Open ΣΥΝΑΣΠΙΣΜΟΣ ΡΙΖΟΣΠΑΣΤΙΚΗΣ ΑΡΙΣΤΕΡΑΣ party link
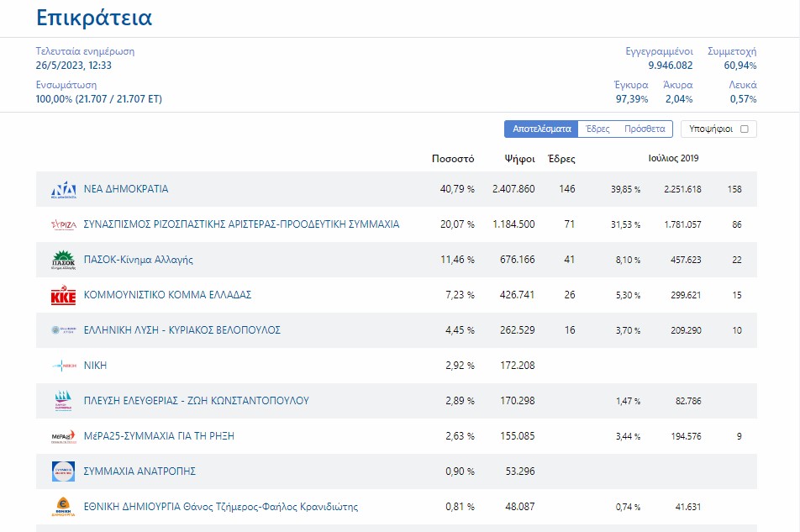This screenshot has width=800, height=532. 241,224
